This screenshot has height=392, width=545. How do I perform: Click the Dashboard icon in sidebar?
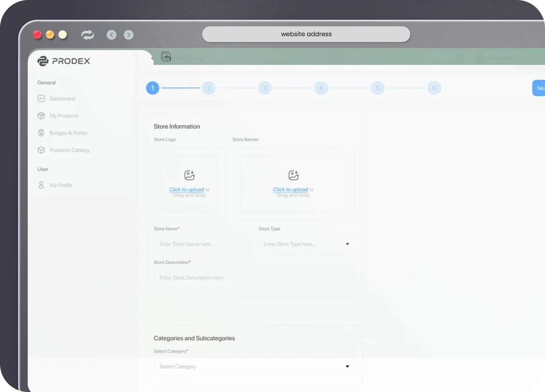pos(41,99)
